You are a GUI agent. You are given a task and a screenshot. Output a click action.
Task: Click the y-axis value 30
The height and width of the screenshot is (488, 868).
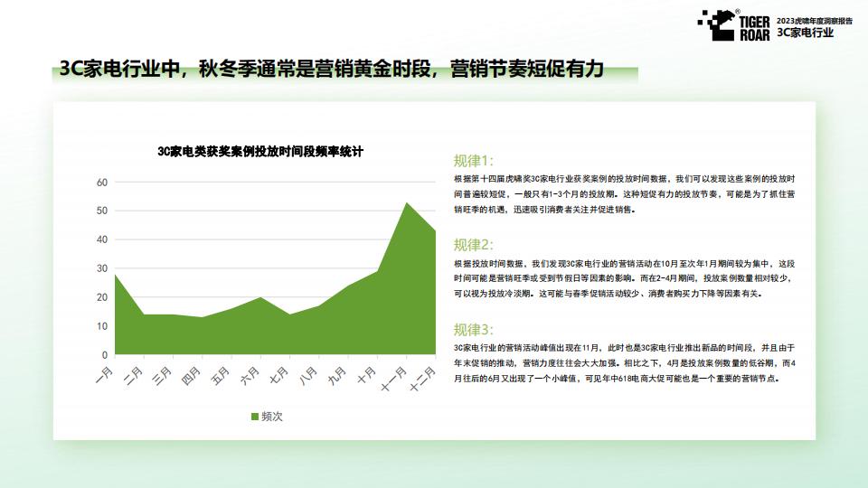point(102,268)
